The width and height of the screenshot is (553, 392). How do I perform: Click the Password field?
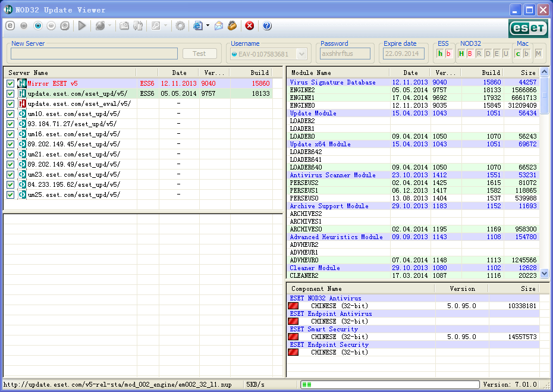pos(345,54)
